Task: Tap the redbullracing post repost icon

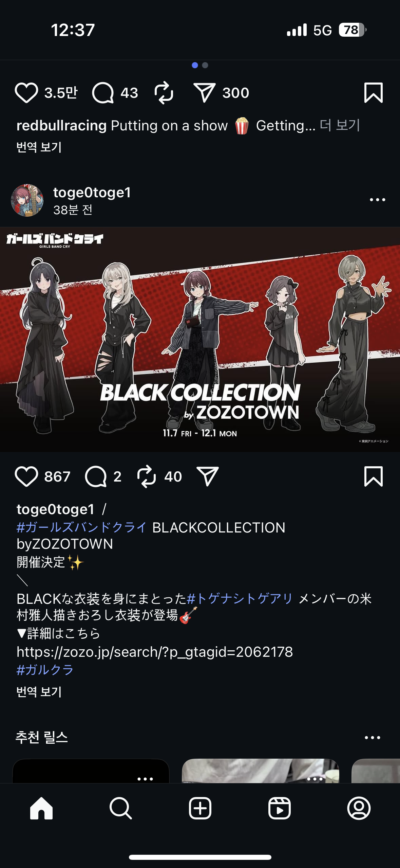Action: (x=164, y=93)
